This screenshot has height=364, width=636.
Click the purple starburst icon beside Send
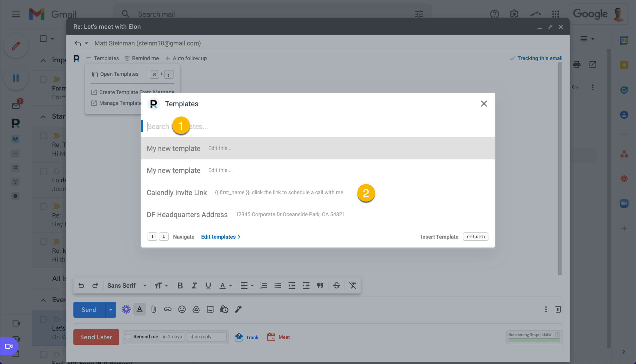pyautogui.click(x=126, y=309)
